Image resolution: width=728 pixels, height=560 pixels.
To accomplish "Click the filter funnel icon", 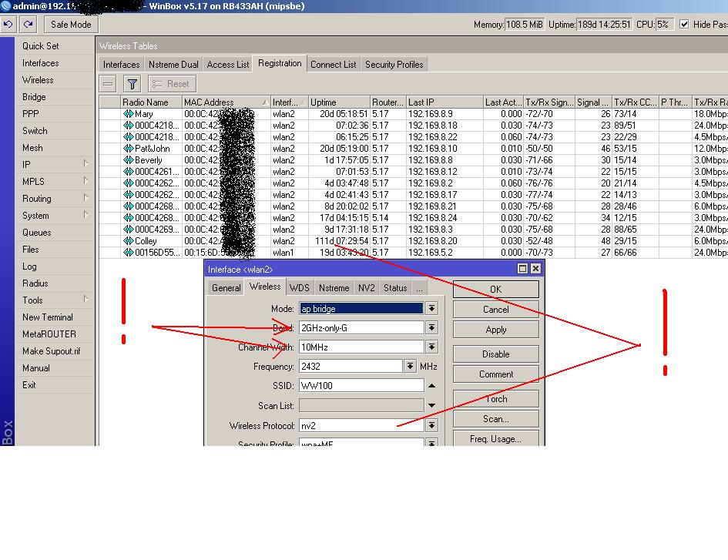I will [x=133, y=84].
